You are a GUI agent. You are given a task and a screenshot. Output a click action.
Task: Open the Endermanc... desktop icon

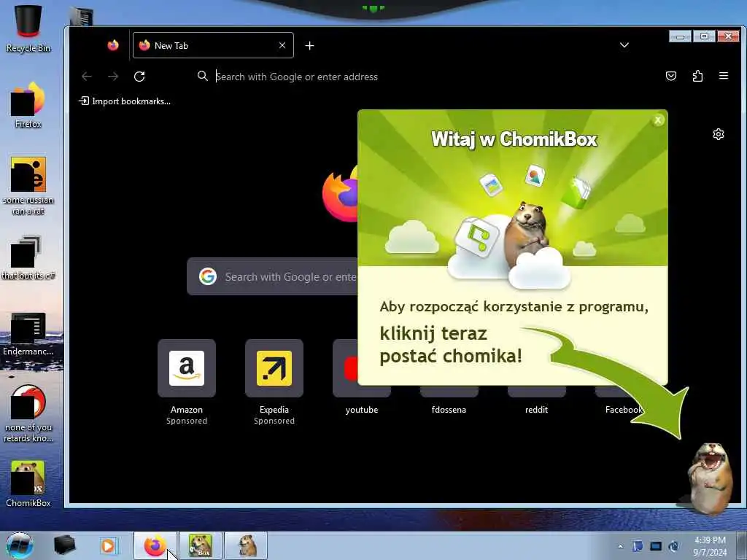coord(28,334)
